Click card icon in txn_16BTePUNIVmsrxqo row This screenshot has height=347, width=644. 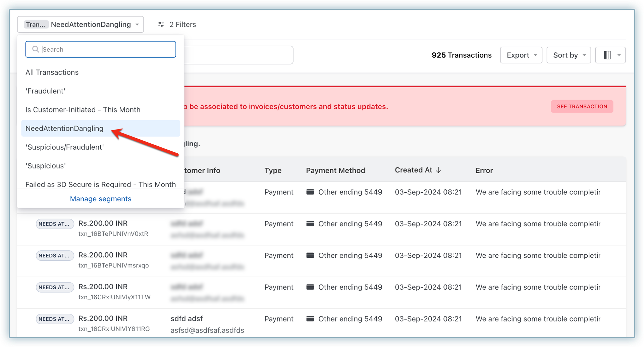point(310,255)
